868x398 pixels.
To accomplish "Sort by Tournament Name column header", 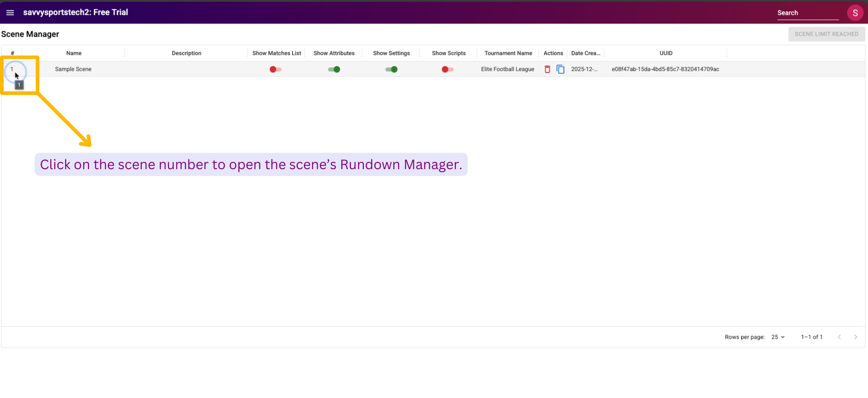I will pyautogui.click(x=508, y=53).
